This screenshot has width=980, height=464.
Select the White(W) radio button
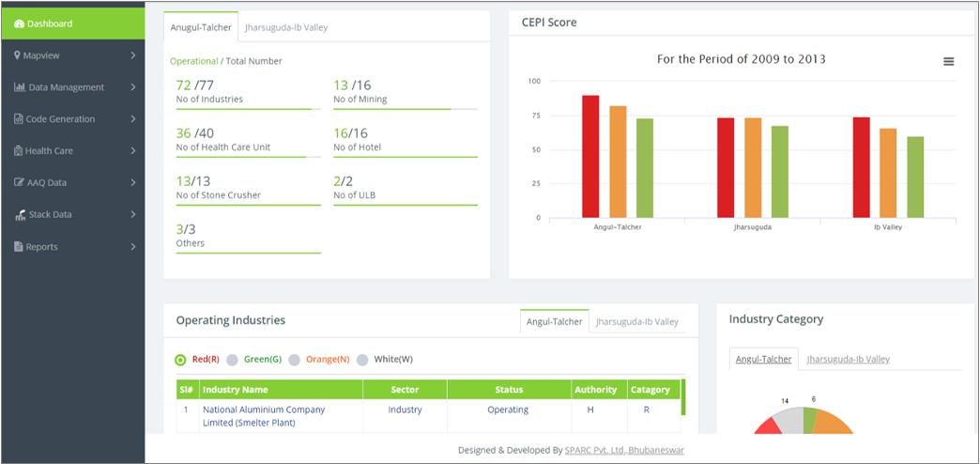click(362, 360)
